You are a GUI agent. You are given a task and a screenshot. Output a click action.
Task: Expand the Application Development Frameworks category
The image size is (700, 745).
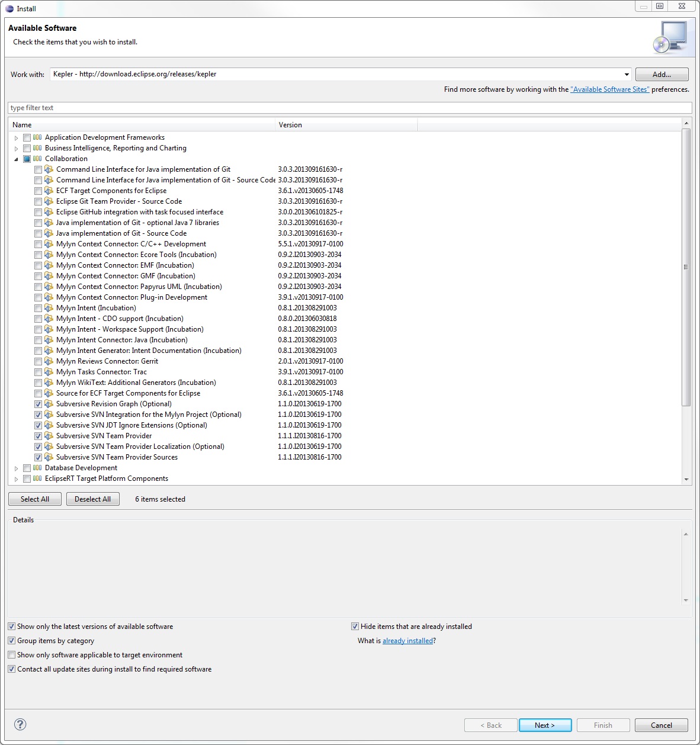(16, 138)
